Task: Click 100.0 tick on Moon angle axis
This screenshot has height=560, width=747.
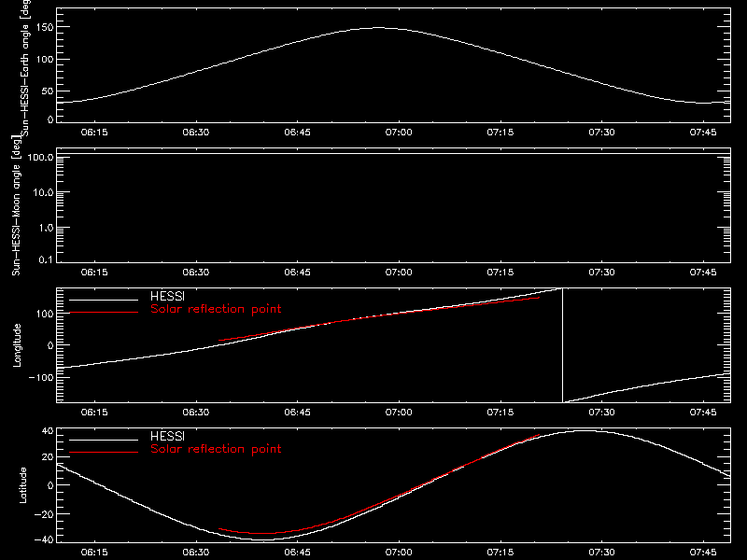Action: coord(40,157)
